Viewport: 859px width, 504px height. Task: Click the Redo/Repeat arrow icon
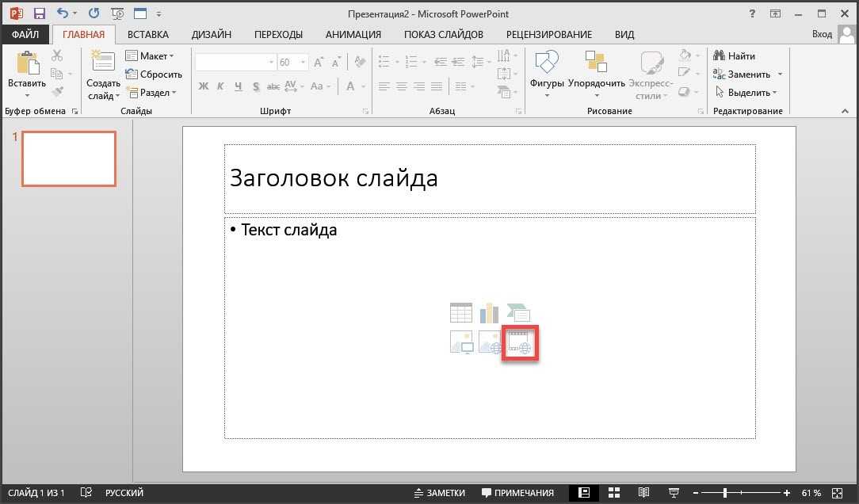click(x=94, y=13)
